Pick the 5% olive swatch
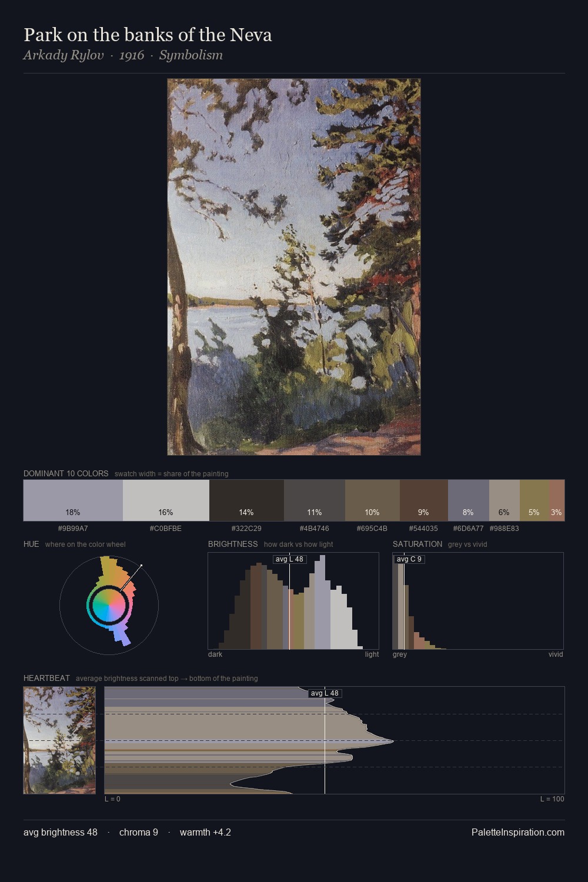This screenshot has width=588, height=882. [534, 500]
